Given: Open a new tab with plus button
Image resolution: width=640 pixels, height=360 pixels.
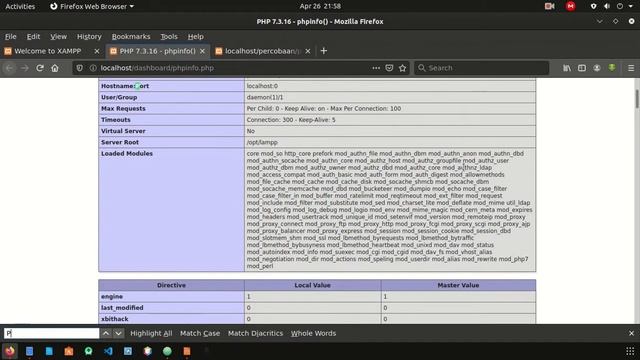Looking at the screenshot, I should click(x=324, y=51).
